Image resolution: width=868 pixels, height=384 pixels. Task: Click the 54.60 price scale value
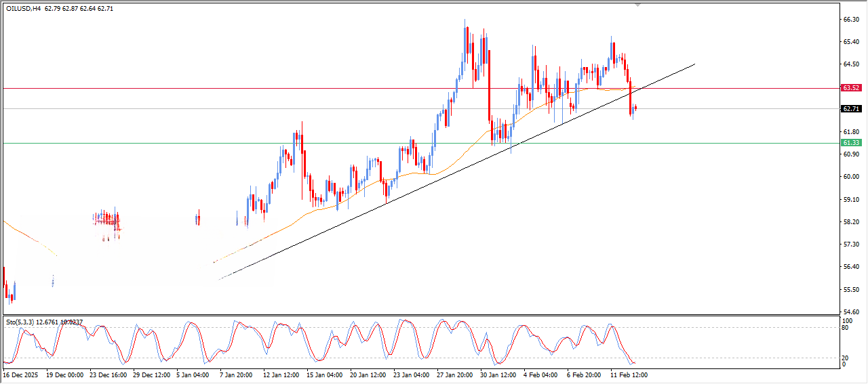(x=850, y=312)
